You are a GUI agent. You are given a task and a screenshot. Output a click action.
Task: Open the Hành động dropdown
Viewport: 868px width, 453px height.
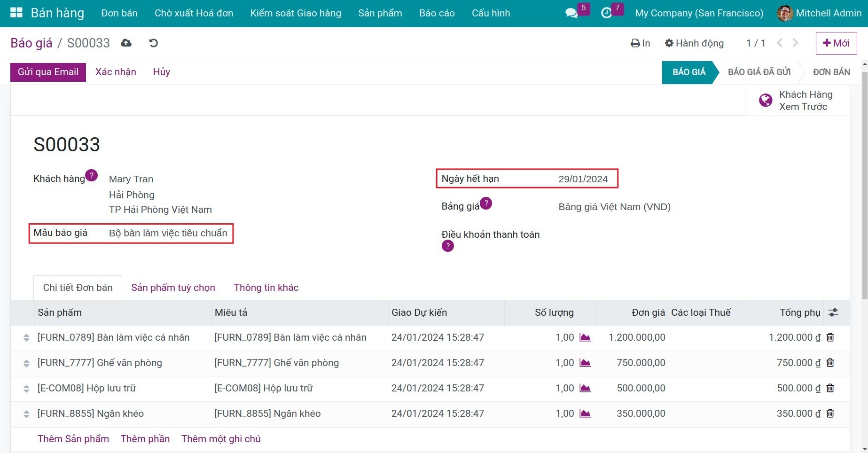(694, 43)
